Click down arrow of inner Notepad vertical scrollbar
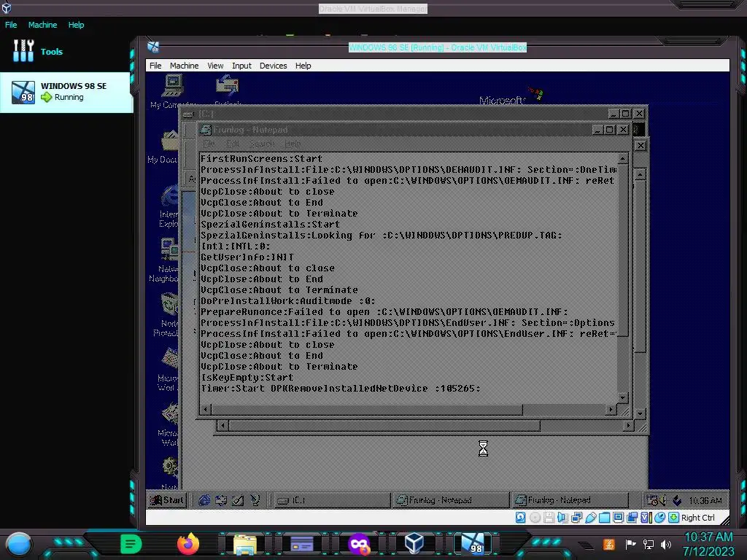 [623, 397]
